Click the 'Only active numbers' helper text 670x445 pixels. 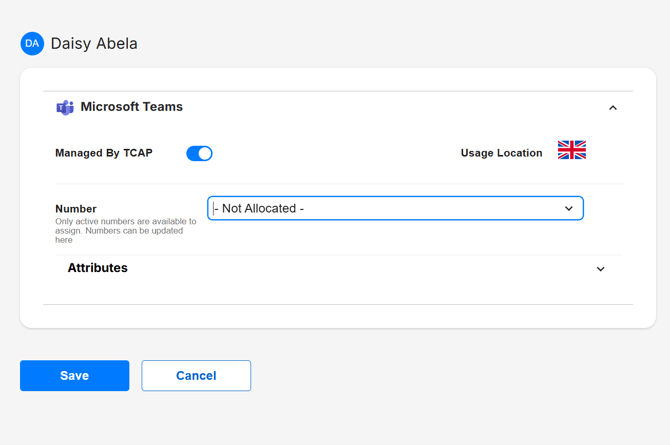coord(125,222)
